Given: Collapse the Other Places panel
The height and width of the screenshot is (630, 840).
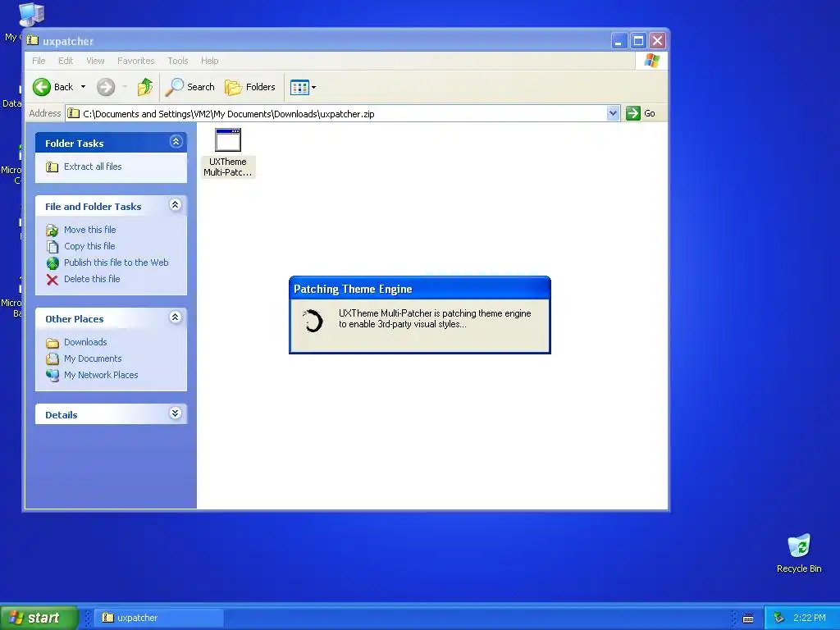Looking at the screenshot, I should click(176, 317).
